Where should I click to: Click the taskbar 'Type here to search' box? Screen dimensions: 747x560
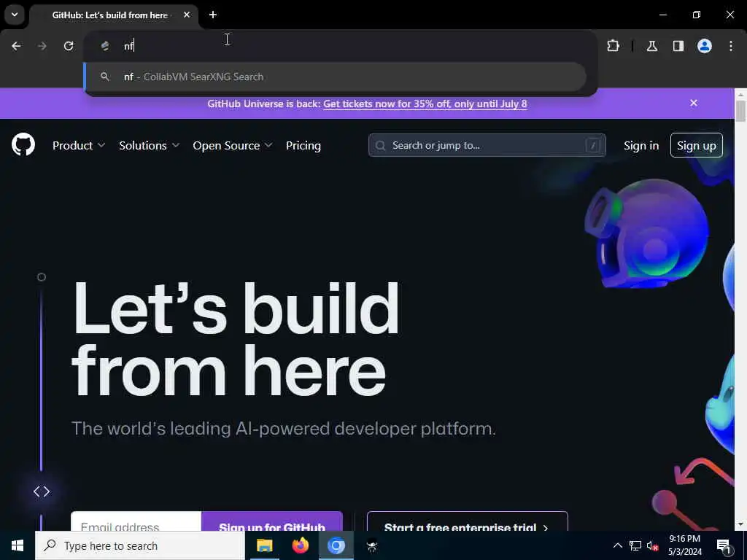tap(140, 545)
